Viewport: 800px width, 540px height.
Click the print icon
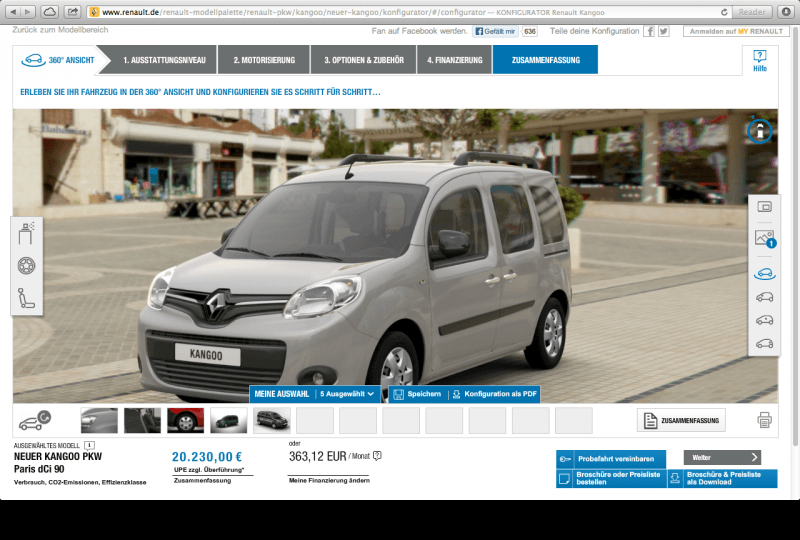(764, 420)
